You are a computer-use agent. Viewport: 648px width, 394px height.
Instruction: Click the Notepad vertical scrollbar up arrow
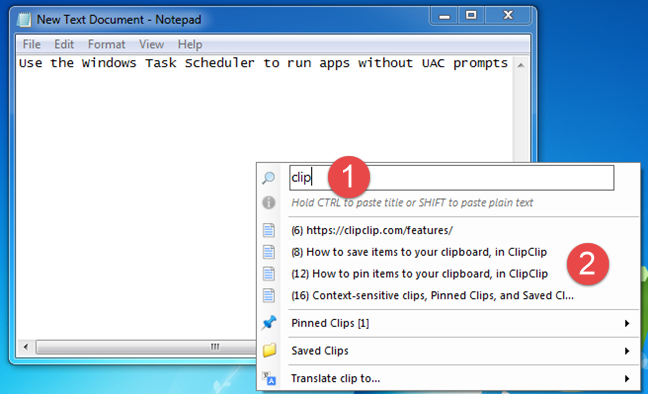[x=521, y=65]
